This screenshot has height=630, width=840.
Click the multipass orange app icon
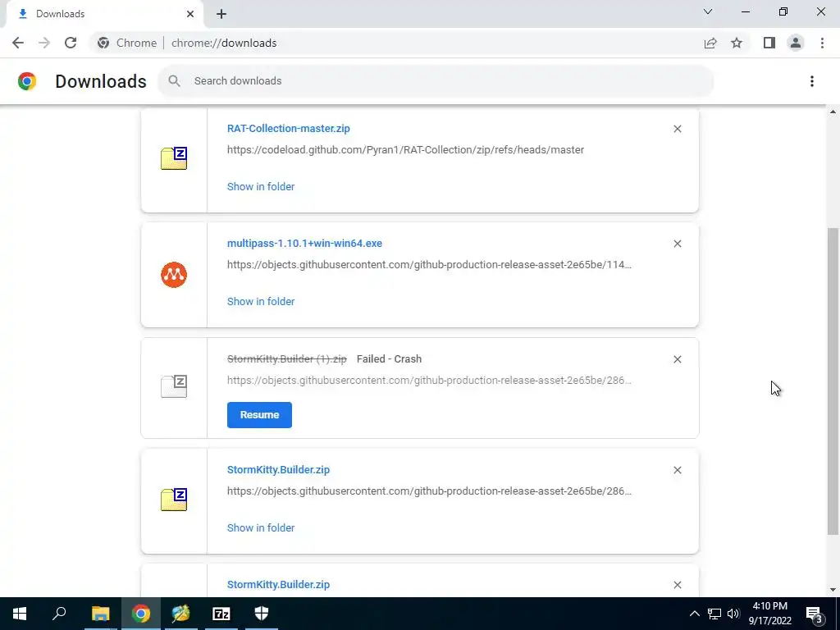[x=174, y=275]
